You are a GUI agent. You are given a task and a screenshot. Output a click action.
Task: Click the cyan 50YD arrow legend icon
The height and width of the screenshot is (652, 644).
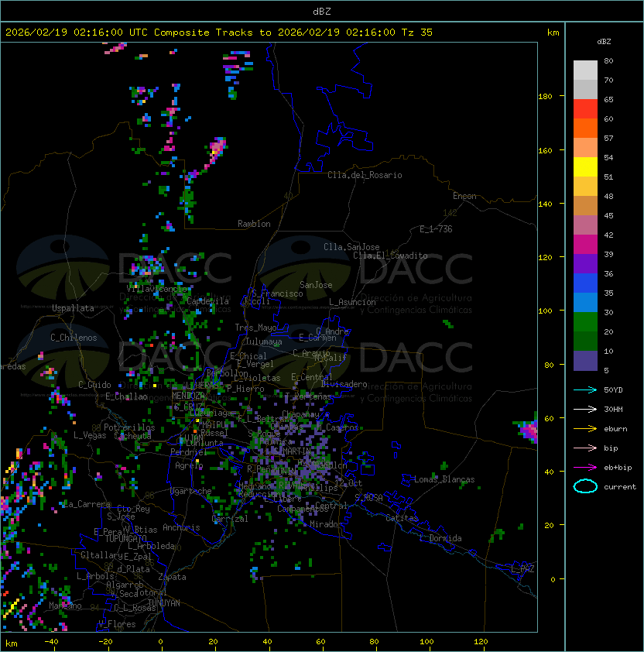pos(585,389)
